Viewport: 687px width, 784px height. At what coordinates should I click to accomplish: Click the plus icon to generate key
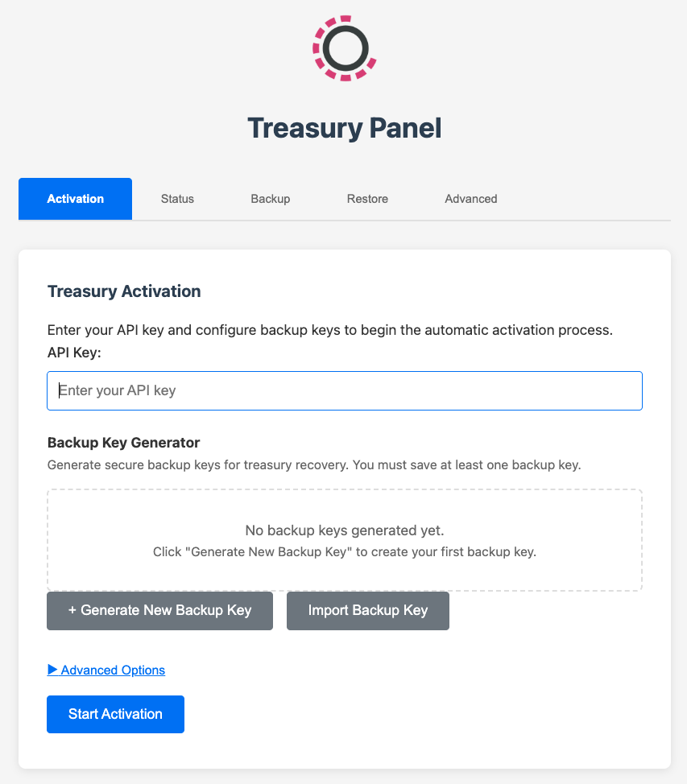[72, 610]
